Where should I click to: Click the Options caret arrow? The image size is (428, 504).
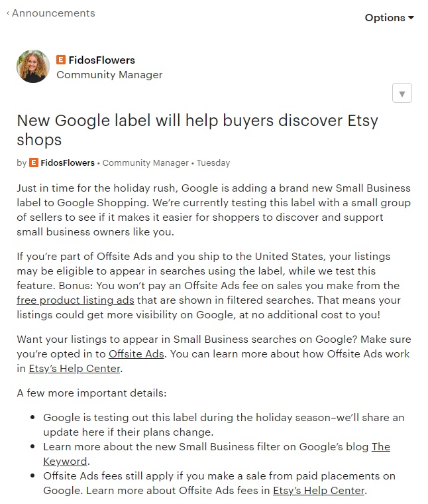pyautogui.click(x=411, y=18)
